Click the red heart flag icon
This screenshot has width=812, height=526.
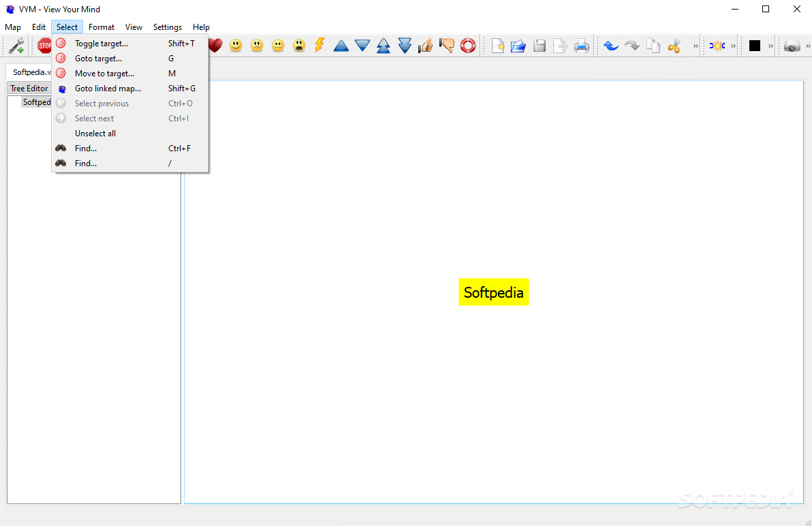(215, 46)
